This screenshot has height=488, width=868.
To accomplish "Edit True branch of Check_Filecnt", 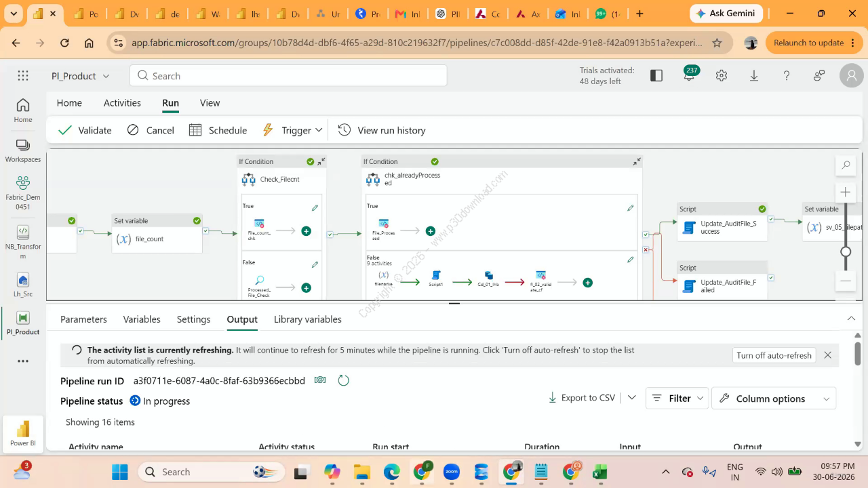I will [315, 208].
